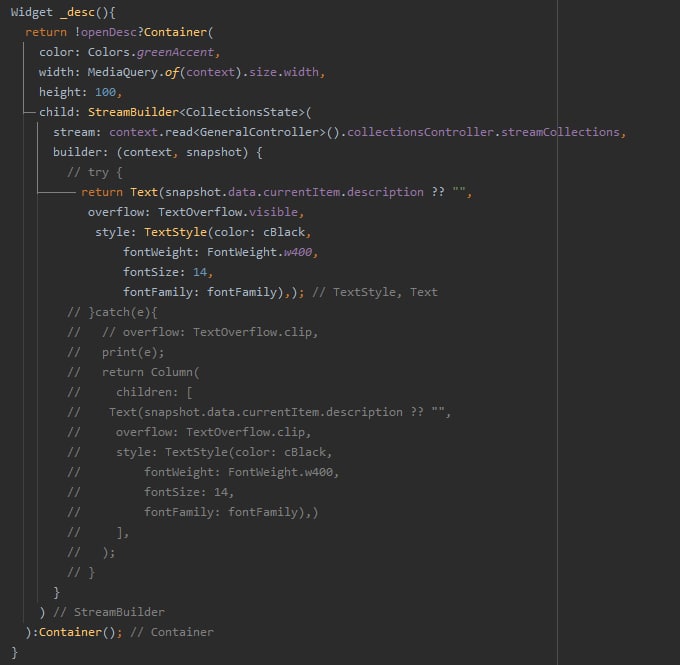Viewport: 680px width, 665px height.
Task: Click the "overflow:" parameter in active code
Action: [119, 212]
